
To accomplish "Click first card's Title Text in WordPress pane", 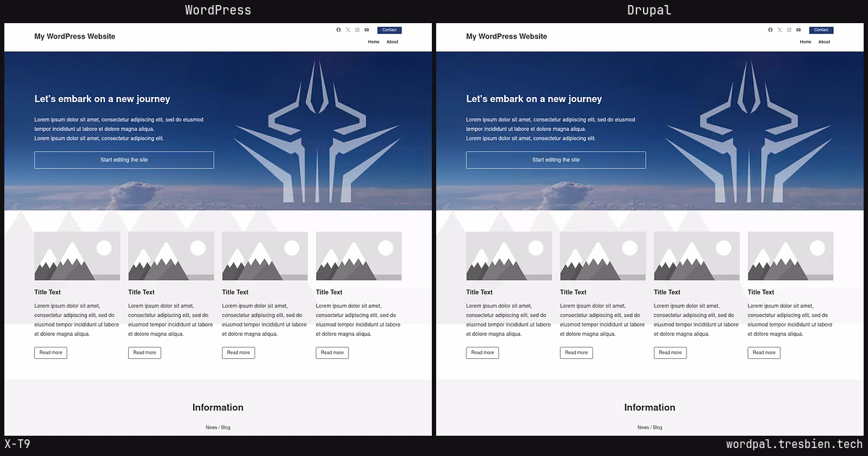I will pyautogui.click(x=48, y=292).
